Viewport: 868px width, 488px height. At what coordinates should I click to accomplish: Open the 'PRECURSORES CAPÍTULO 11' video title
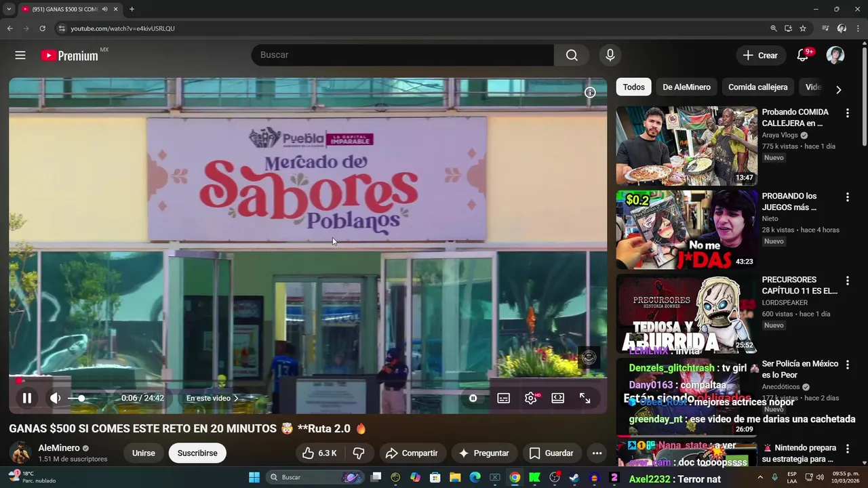click(x=800, y=285)
